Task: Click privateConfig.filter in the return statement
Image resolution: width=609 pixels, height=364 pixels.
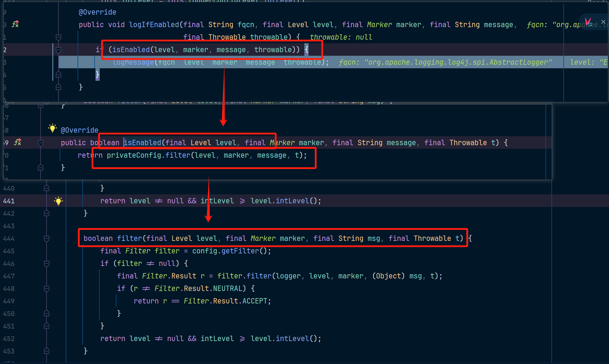Action: 149,155
